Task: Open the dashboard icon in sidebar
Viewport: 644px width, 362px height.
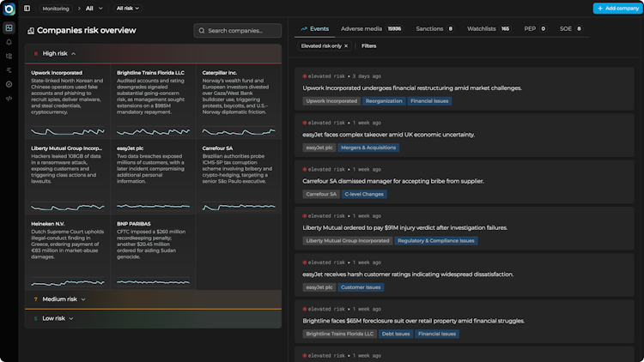Action: click(9, 28)
